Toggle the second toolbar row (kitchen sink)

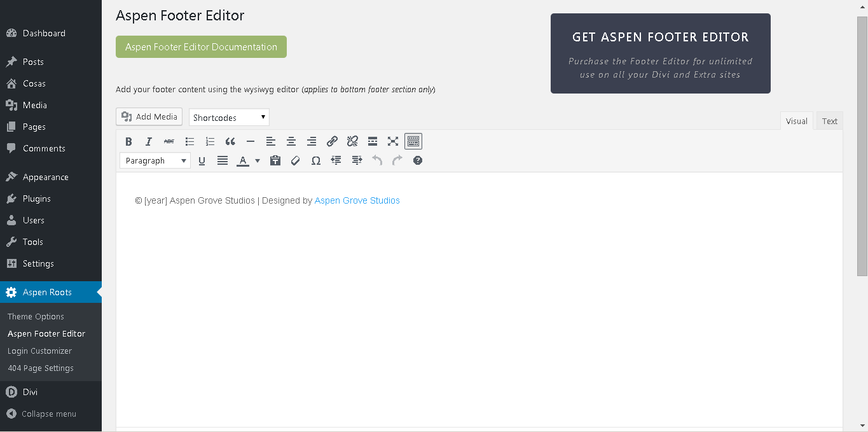click(413, 141)
